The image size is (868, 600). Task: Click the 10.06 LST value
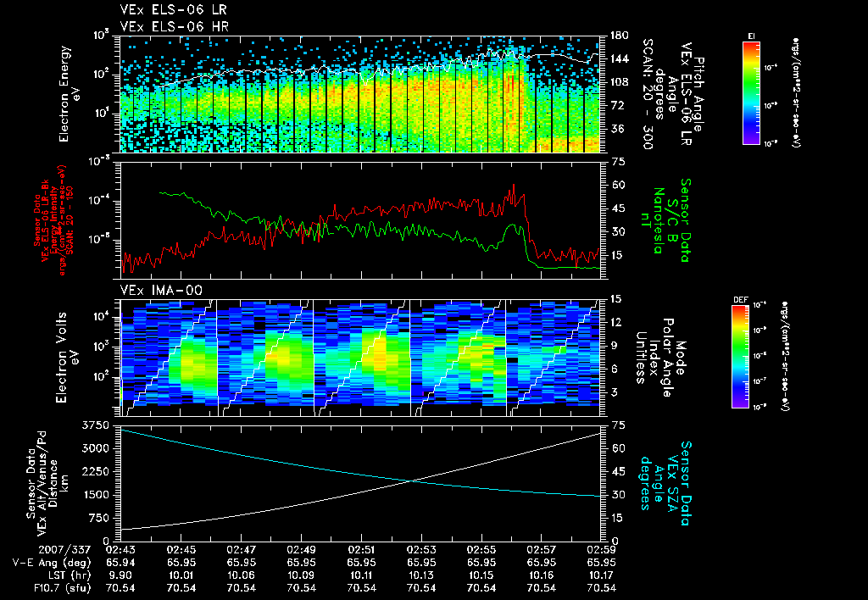tap(241, 575)
